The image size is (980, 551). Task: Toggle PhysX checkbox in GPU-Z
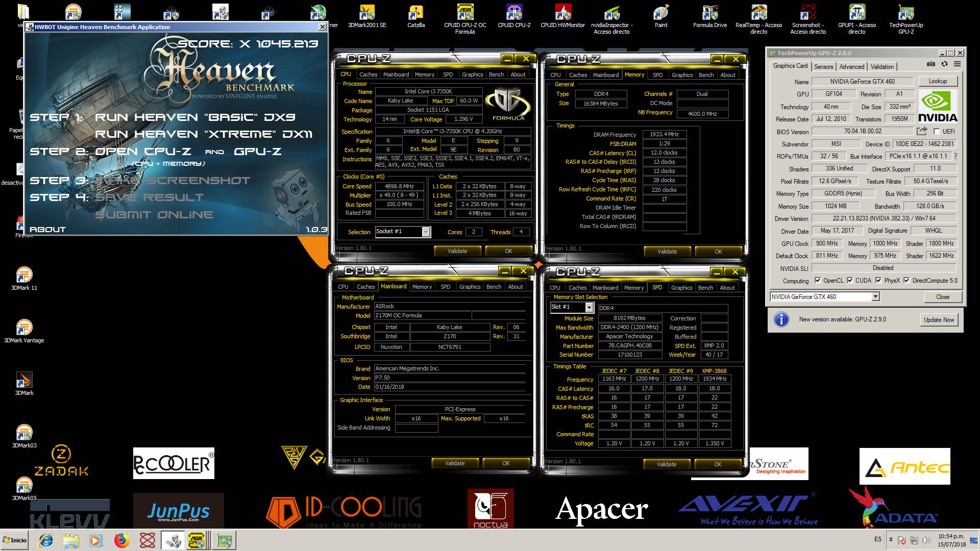point(878,280)
